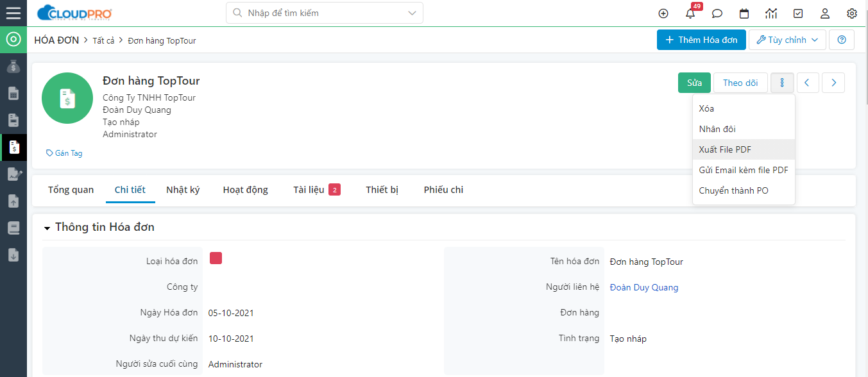
Task: Open the 'Tùy chỉnh' dropdown
Action: pyautogui.click(x=787, y=40)
